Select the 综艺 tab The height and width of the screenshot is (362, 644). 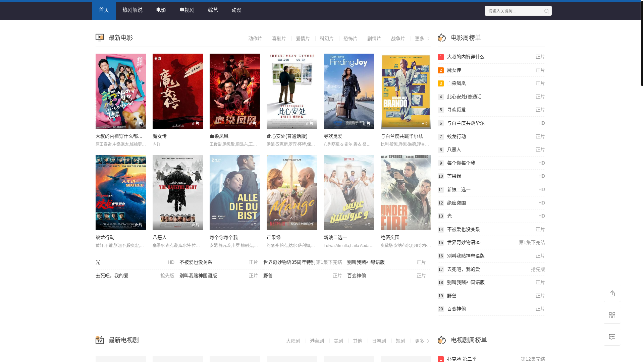pyautogui.click(x=213, y=10)
